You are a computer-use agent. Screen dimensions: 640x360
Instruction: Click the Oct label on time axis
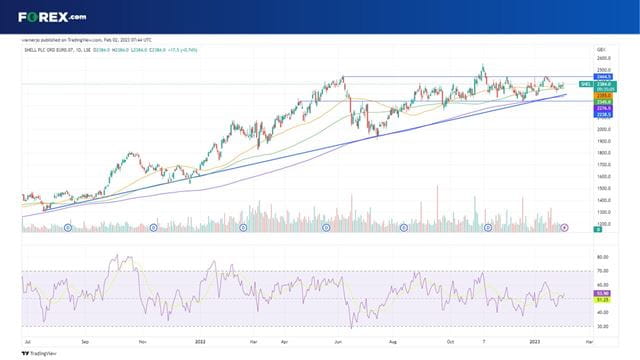pos(450,342)
